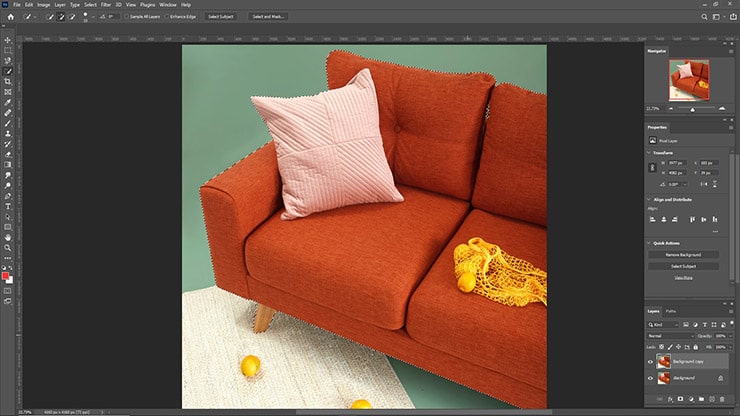
Task: Select the Horizontal Type tool
Action: pos(8,205)
